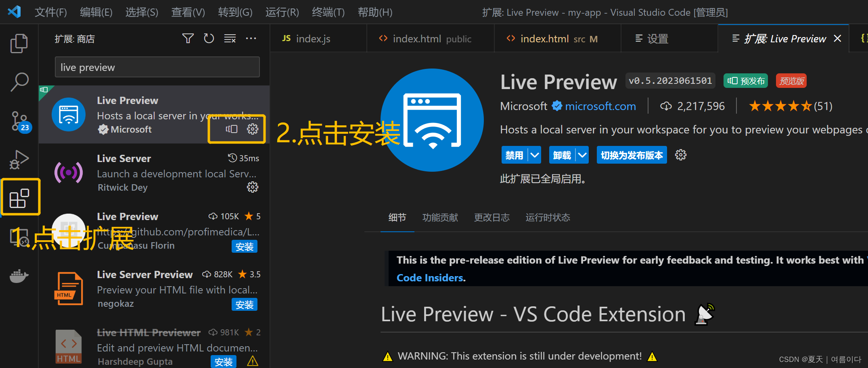The height and width of the screenshot is (368, 868).
Task: Click the pre-release sync icon on Live Preview item
Action: (232, 129)
